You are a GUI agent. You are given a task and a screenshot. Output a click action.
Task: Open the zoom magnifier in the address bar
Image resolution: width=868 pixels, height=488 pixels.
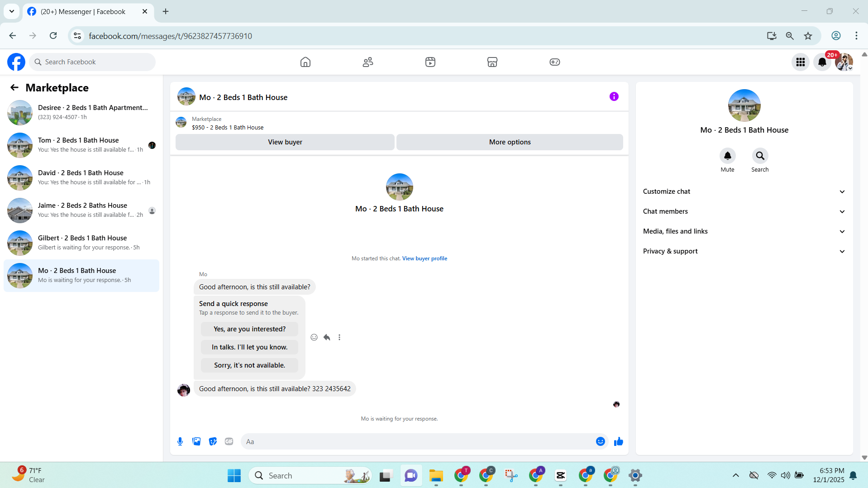click(x=790, y=36)
